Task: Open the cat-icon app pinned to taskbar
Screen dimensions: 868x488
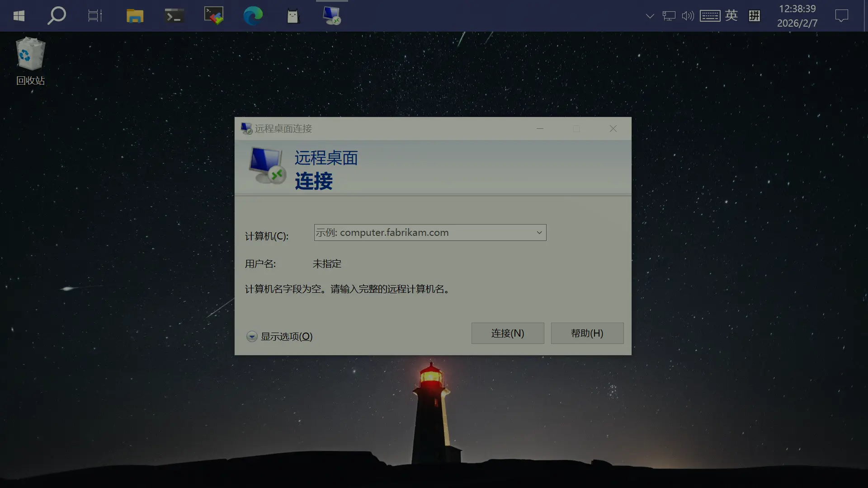Action: click(292, 15)
